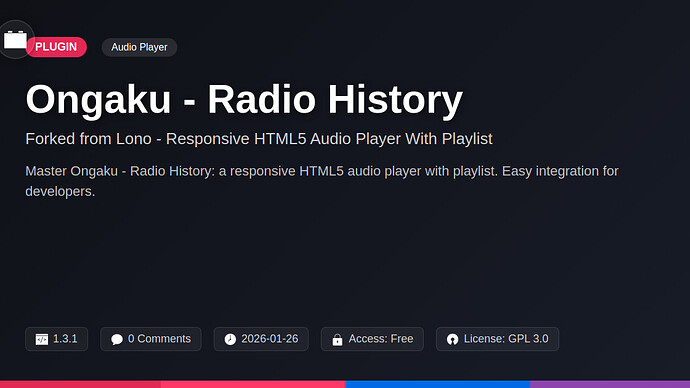Image resolution: width=690 pixels, height=388 pixels.
Task: Click the clock date icon
Action: coord(230,339)
